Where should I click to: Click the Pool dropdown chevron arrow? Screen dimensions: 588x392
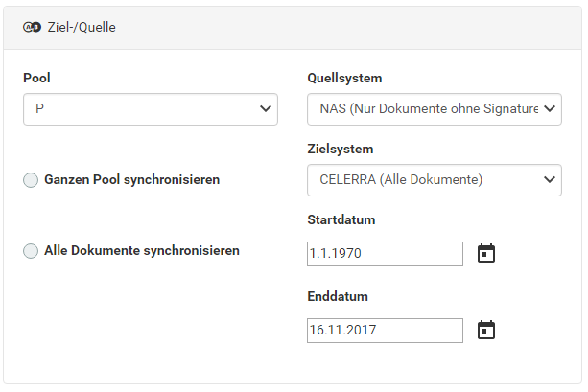coord(266,109)
